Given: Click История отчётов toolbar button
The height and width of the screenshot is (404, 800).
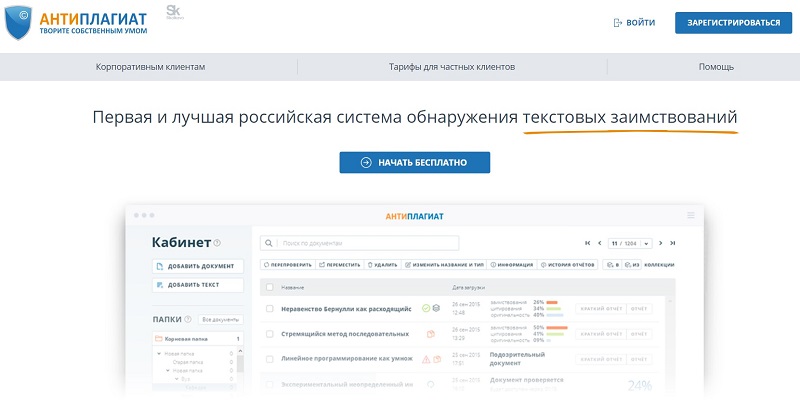Looking at the screenshot, I should click(567, 265).
